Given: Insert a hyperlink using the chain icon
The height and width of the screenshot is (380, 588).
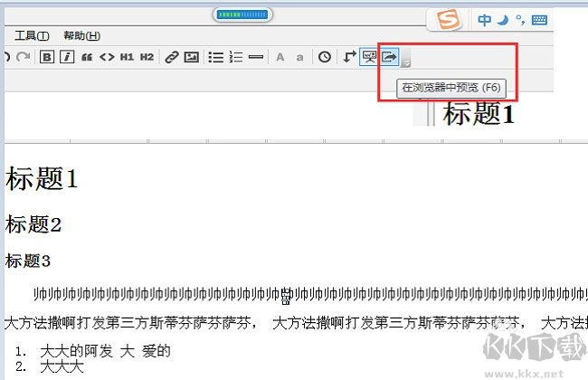Looking at the screenshot, I should coord(172,57).
